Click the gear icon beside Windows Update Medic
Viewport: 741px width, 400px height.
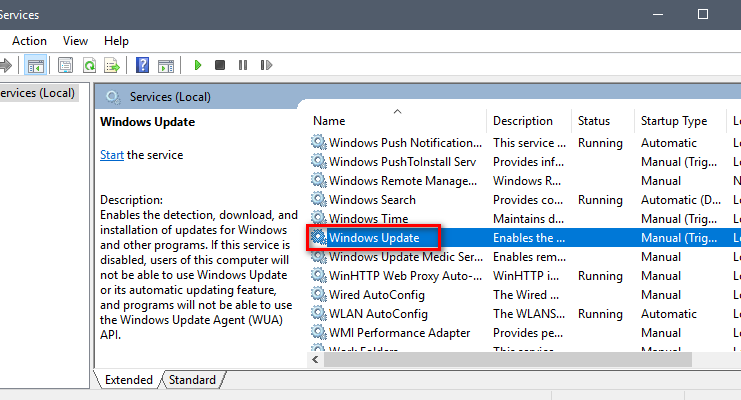click(x=319, y=256)
